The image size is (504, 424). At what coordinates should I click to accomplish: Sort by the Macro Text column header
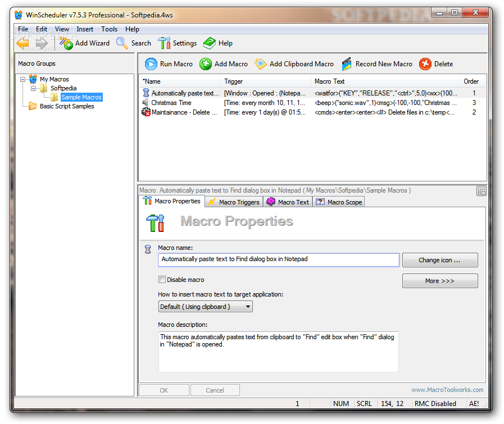click(385, 81)
